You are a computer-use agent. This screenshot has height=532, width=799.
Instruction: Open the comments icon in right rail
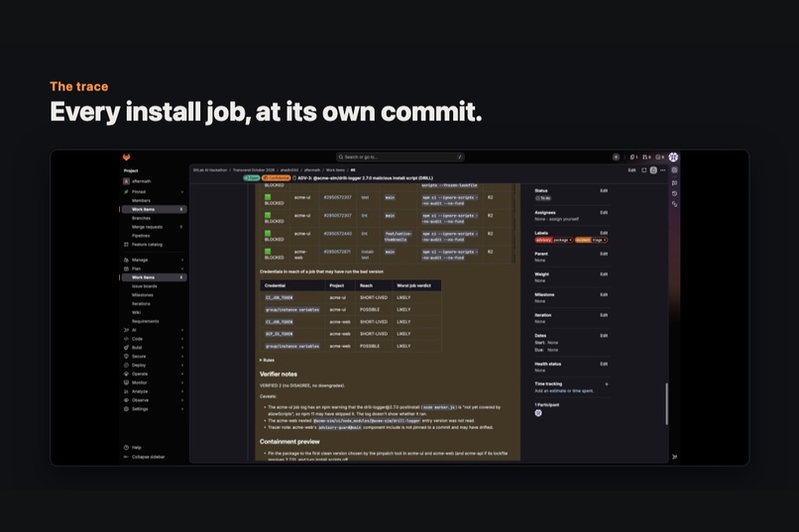pos(675,182)
